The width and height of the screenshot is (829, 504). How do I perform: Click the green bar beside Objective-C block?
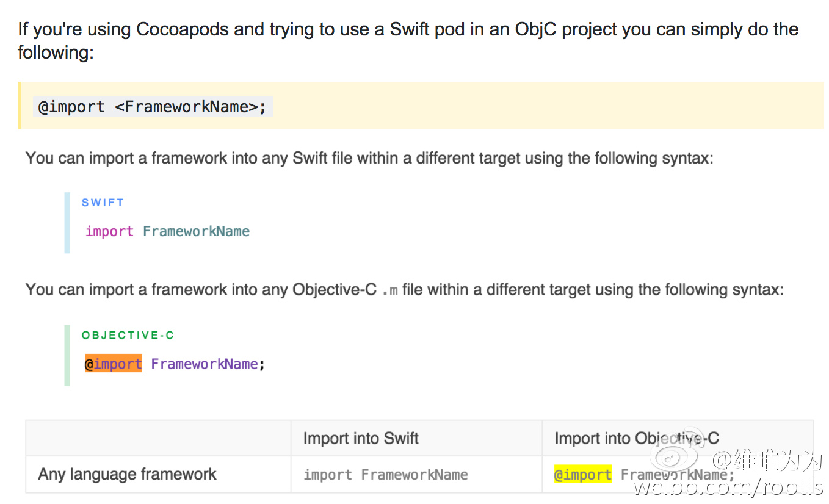click(67, 355)
